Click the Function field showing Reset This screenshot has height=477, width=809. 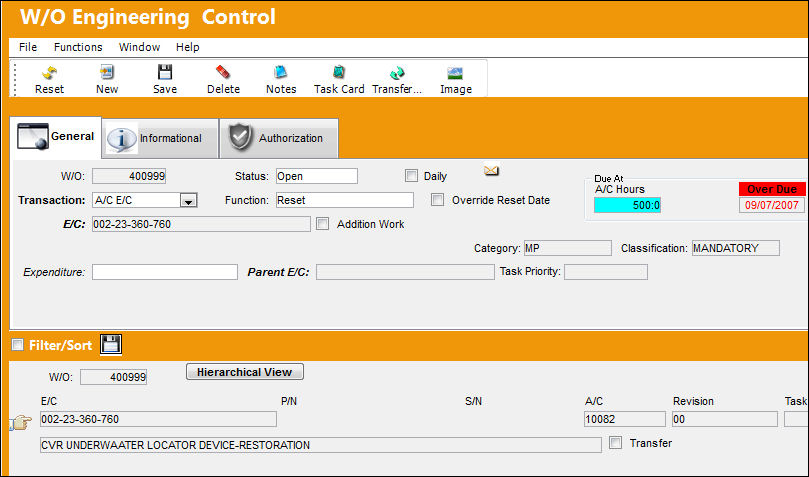coord(345,200)
